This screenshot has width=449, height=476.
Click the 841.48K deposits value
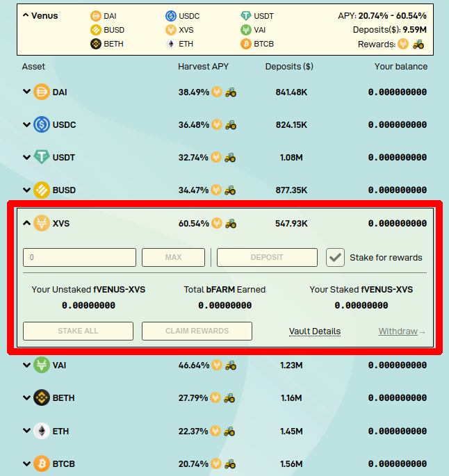[x=291, y=92]
